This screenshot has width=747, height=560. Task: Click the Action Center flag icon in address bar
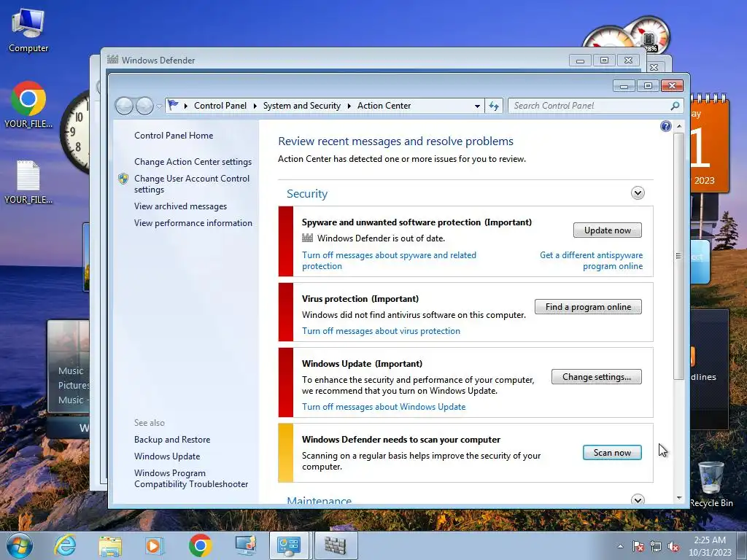[173, 105]
